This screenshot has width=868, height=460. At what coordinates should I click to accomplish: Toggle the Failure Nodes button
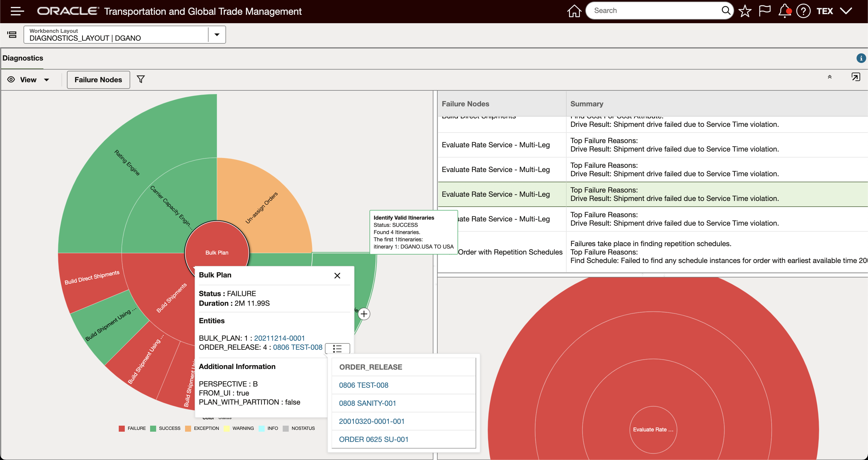[98, 80]
